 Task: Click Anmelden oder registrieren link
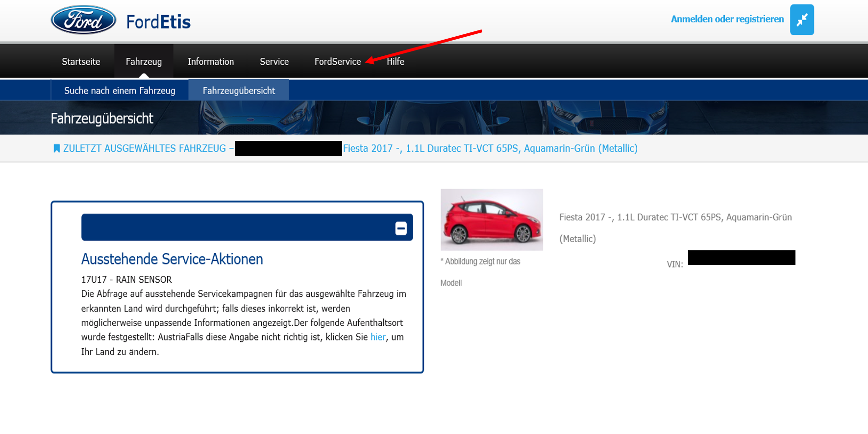pos(727,19)
